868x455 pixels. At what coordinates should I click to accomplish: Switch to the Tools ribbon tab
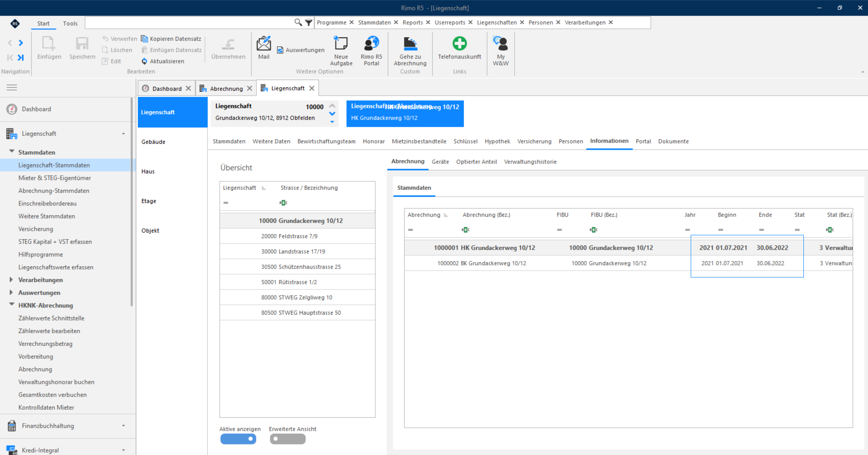pyautogui.click(x=70, y=23)
